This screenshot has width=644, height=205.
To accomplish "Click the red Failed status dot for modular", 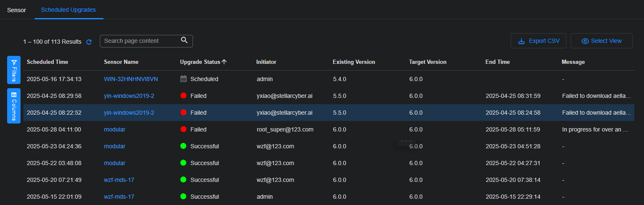I will (x=183, y=129).
